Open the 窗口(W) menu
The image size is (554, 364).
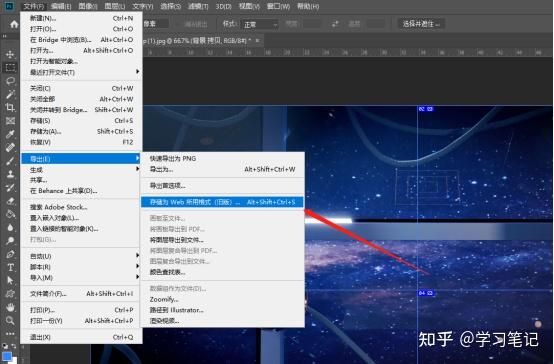[x=279, y=6]
